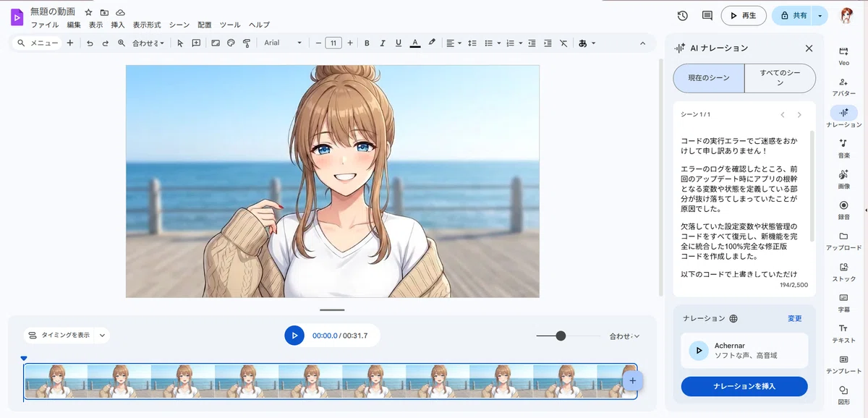This screenshot has height=418, width=868.
Task: Adjust line spacing
Action: [x=472, y=43]
